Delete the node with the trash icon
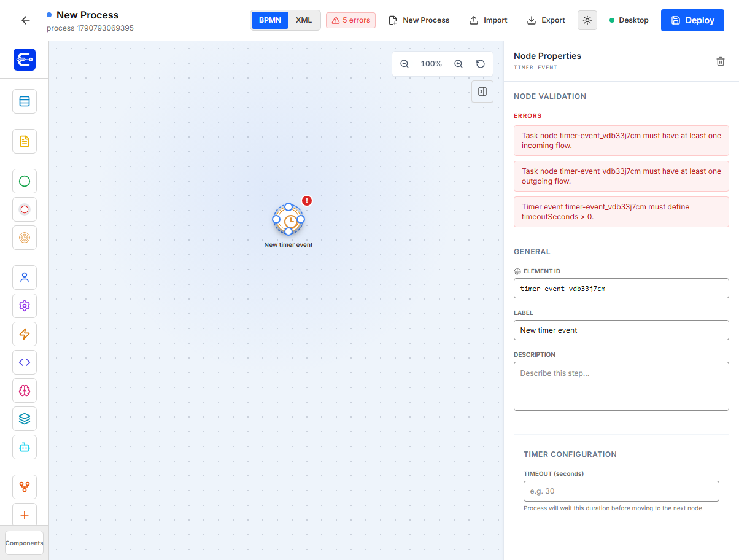 coord(721,61)
